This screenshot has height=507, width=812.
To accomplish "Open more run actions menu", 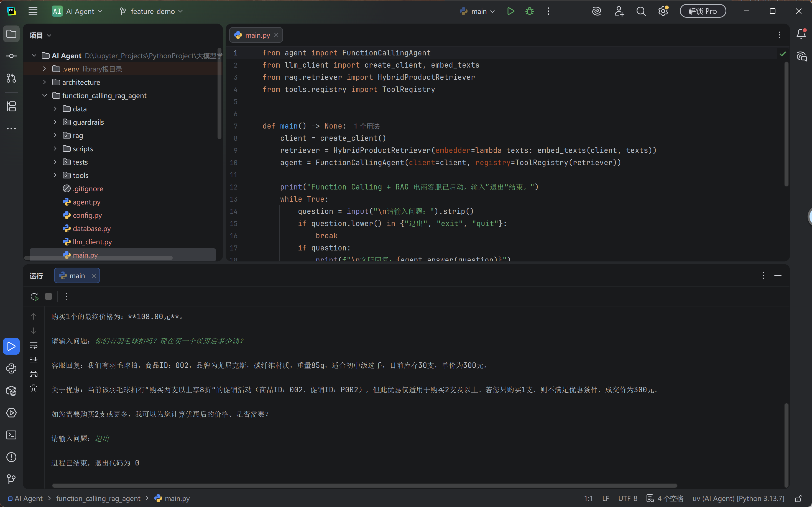I will click(548, 11).
